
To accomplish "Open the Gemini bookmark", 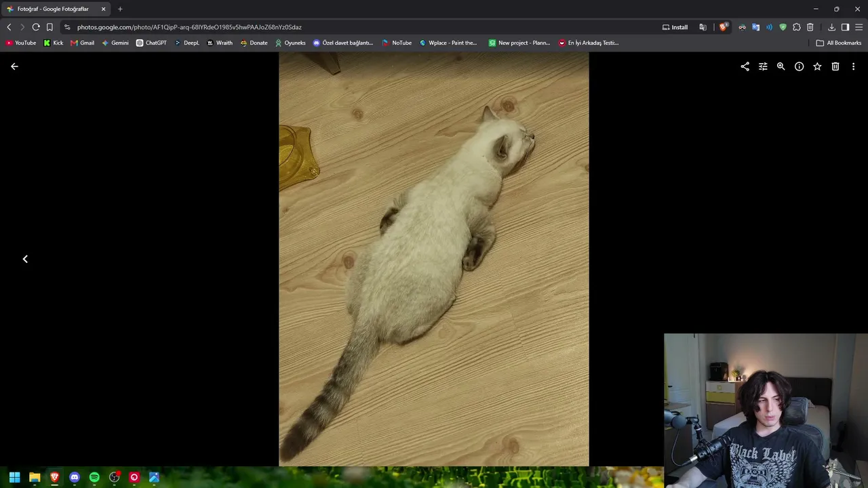I will [115, 43].
